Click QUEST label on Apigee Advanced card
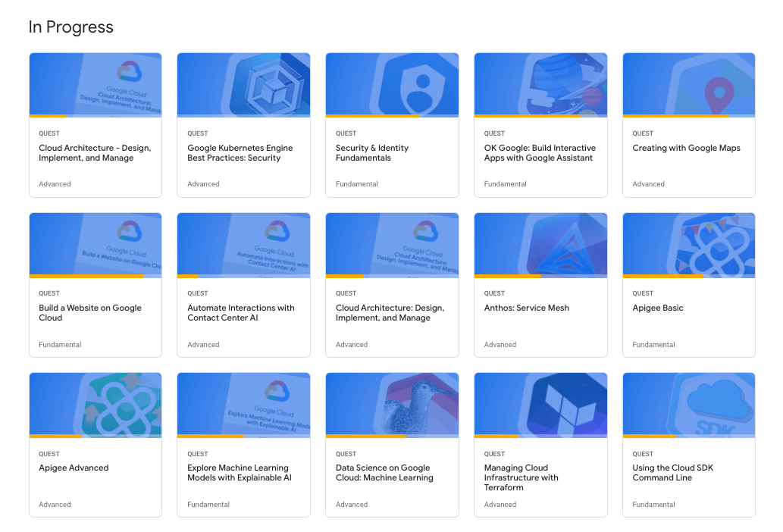This screenshot has width=783, height=532. tap(49, 454)
